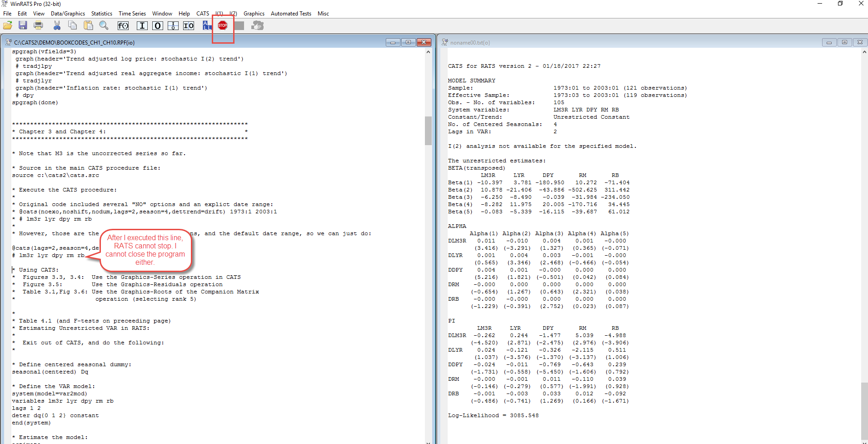The width and height of the screenshot is (868, 444).
Task: Expand the Automated Tests menu
Action: [x=291, y=14]
